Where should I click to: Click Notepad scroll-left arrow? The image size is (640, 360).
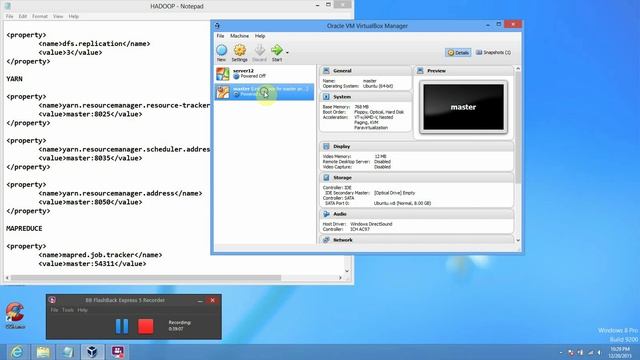[x=7, y=278]
